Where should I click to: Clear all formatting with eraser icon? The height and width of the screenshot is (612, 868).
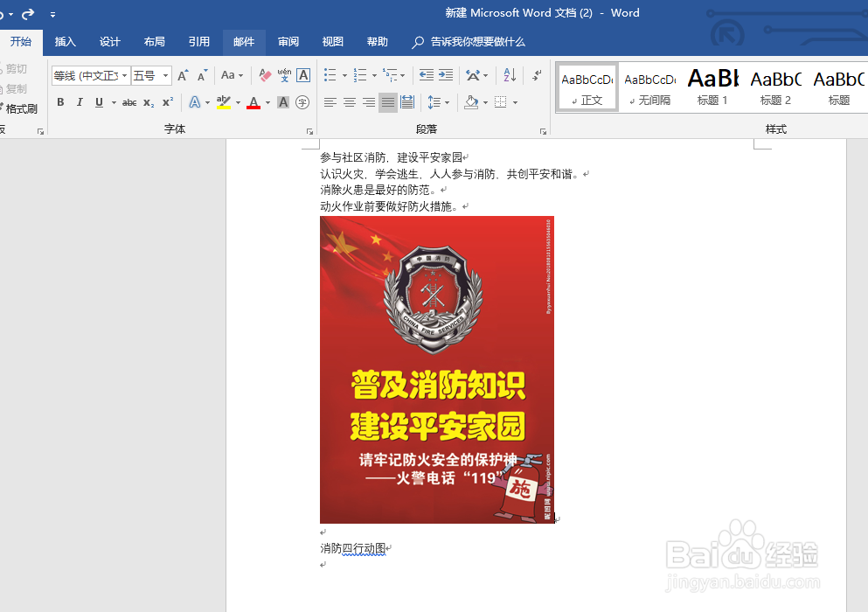pos(265,75)
